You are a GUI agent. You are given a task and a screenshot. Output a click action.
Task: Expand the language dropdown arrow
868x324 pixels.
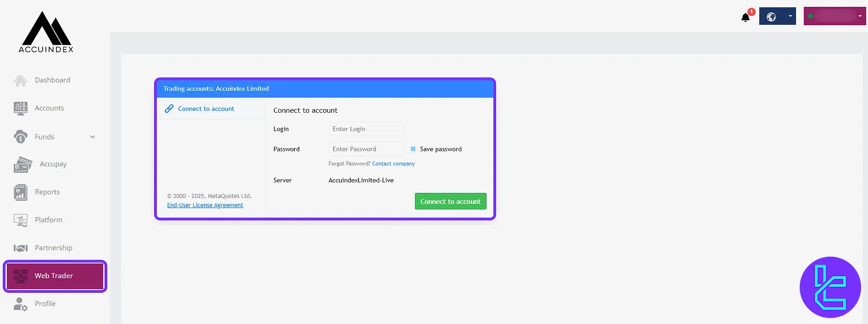coord(790,16)
